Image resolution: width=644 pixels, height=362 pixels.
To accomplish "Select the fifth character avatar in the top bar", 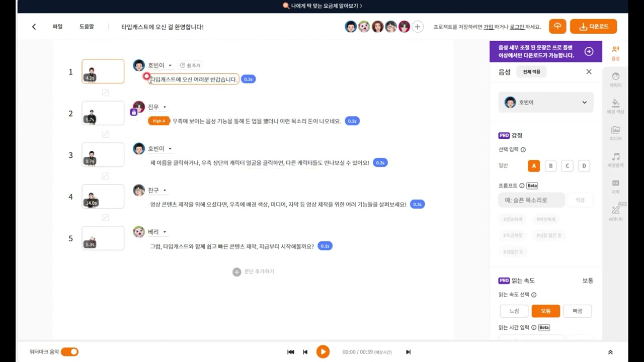I will (x=404, y=27).
